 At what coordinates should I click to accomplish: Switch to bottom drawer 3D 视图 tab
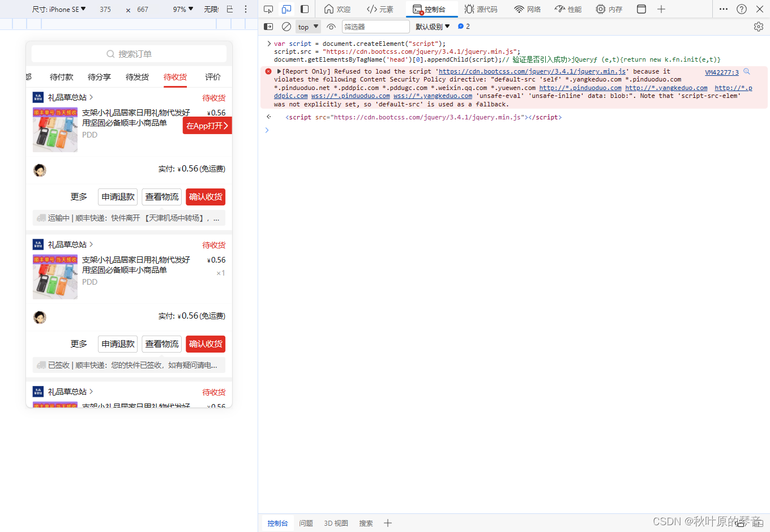336,524
